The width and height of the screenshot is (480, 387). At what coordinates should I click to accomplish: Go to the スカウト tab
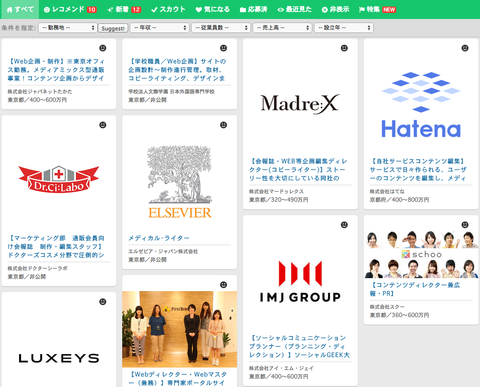point(168,9)
